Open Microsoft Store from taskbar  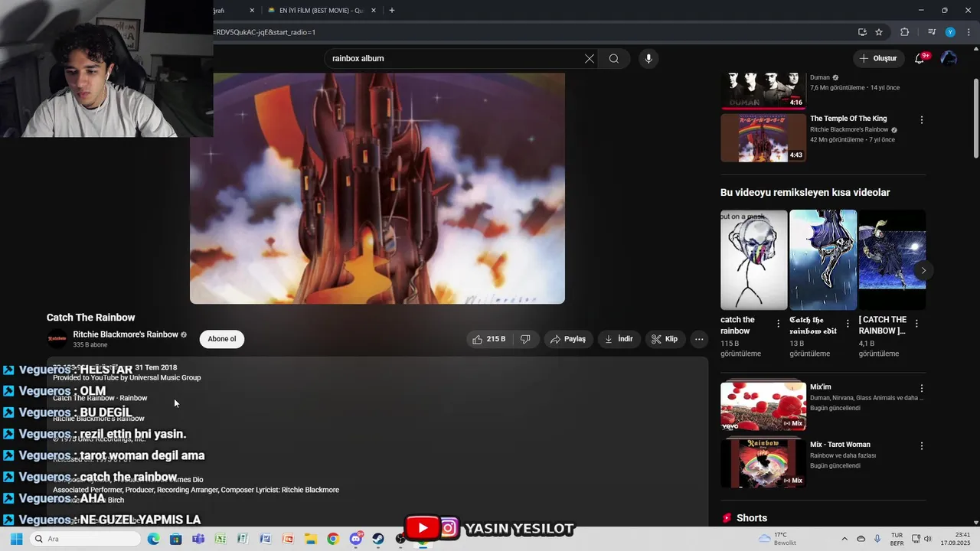175,539
